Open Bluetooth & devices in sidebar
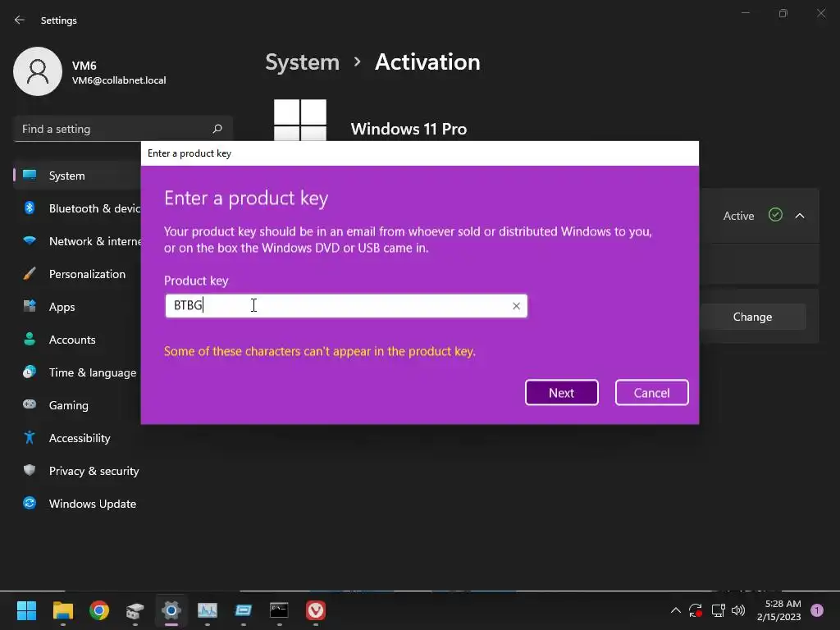The height and width of the screenshot is (630, 840). point(78,208)
